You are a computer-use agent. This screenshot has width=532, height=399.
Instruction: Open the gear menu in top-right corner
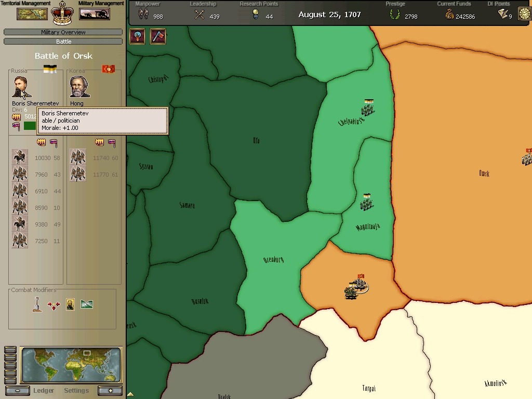click(x=525, y=14)
